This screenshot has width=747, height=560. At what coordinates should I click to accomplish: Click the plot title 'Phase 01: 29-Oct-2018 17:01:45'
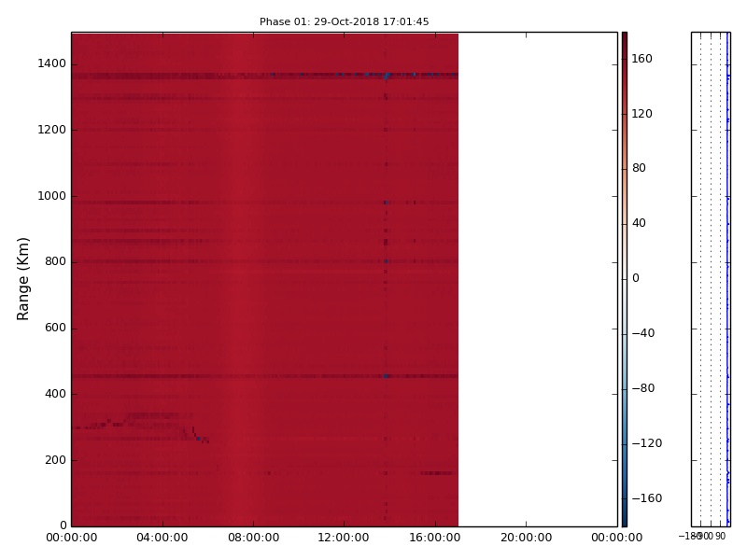point(344,21)
